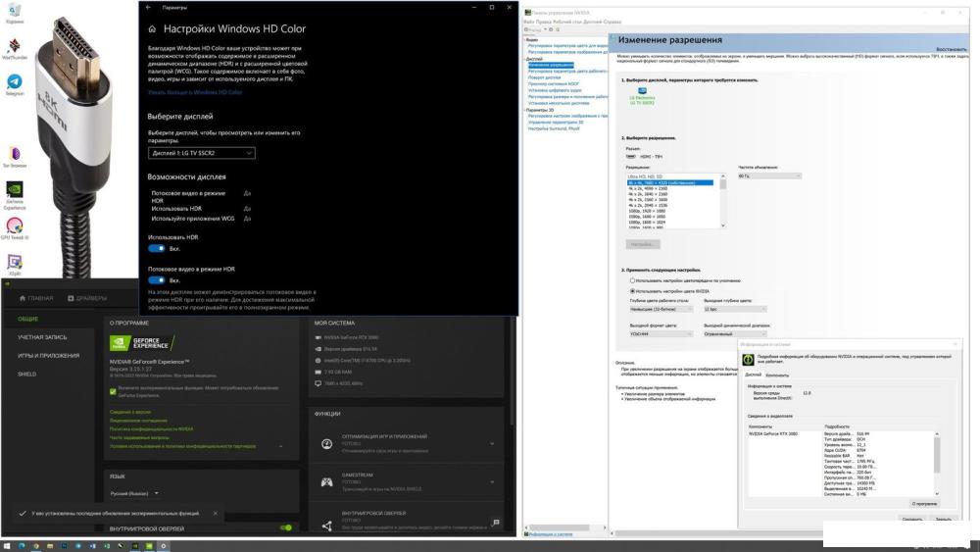Image resolution: width=980 pixels, height=552 pixels.
Task: Expand the Gamestream section
Action: pos(492,482)
